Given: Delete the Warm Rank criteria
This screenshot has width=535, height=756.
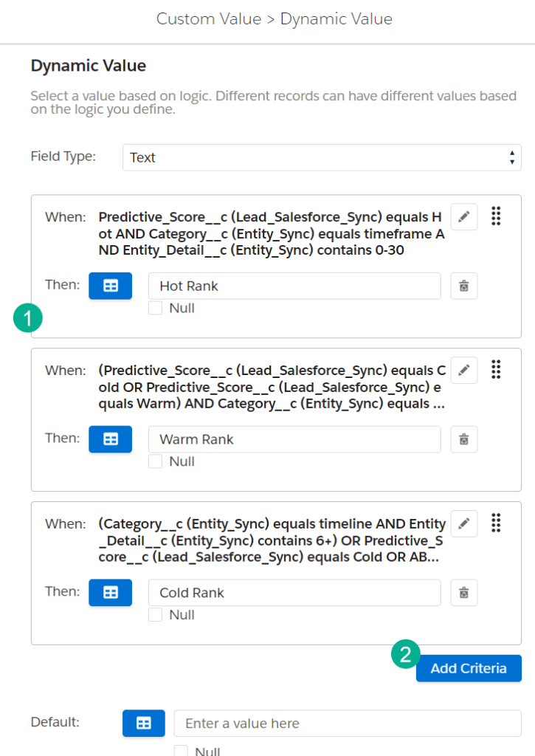Looking at the screenshot, I should coord(463,439).
